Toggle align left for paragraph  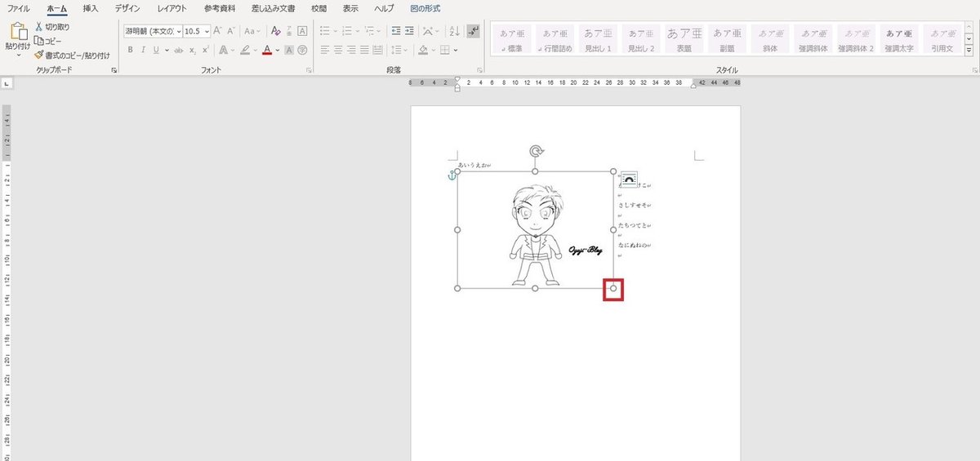pos(324,50)
